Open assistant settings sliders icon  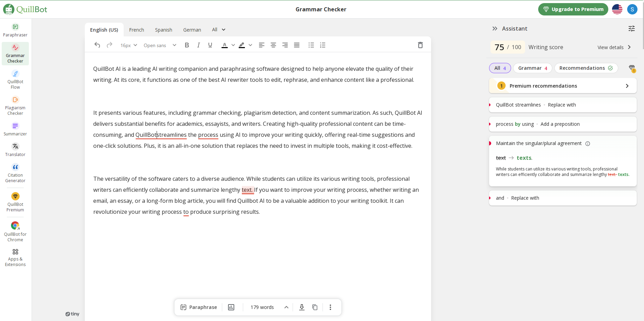coord(631,29)
